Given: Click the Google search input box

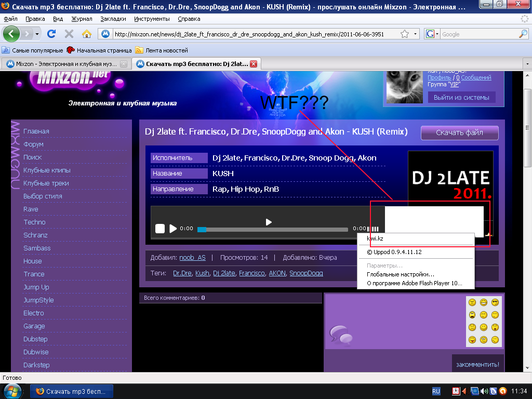Looking at the screenshot, I should (480, 34).
